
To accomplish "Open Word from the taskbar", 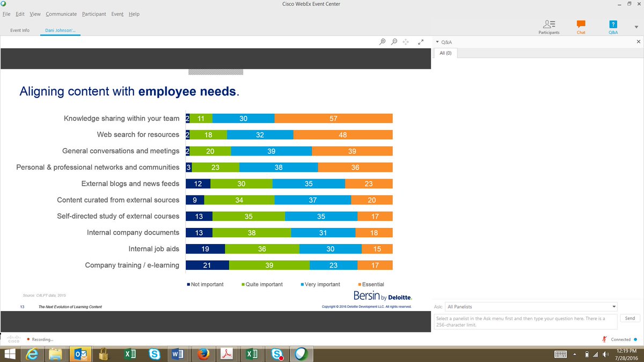I will tap(178, 354).
